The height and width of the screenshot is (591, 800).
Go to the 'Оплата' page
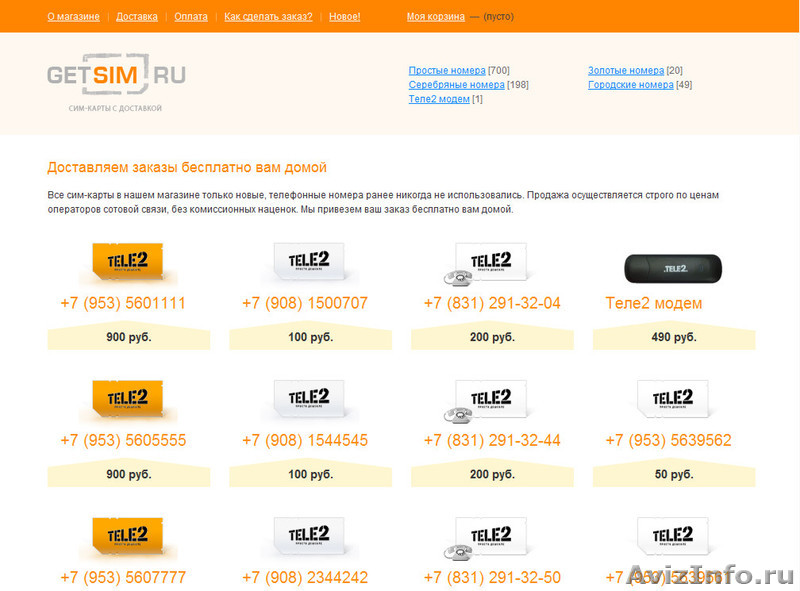tap(191, 16)
